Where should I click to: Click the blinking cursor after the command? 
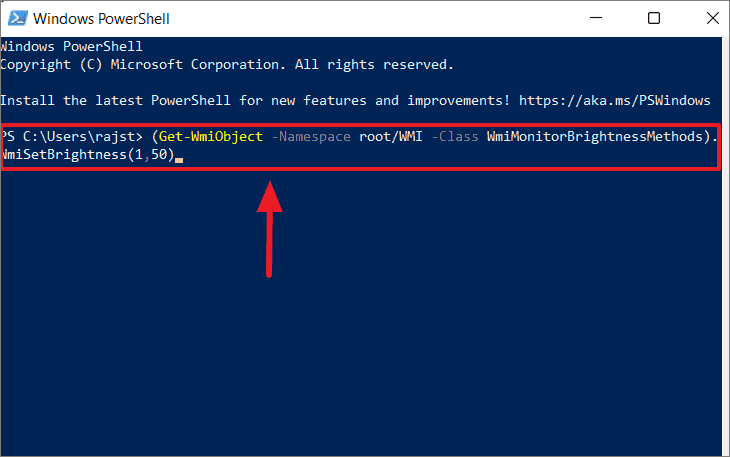point(179,160)
